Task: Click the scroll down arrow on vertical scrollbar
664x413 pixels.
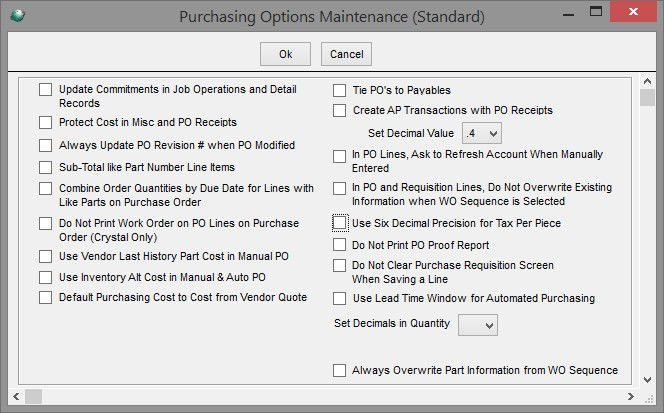Action: (647, 380)
